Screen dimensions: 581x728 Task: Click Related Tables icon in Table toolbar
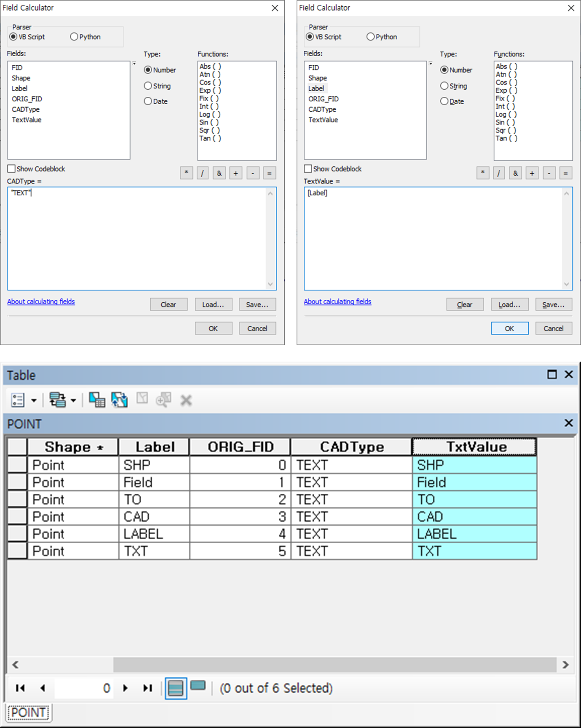pos(57,400)
